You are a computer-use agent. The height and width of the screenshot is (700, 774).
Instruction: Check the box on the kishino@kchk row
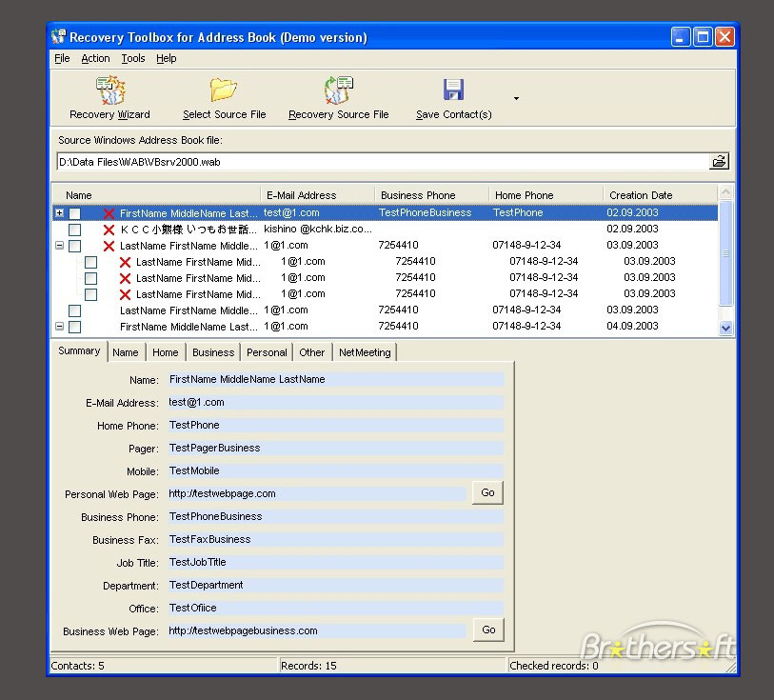pos(74,230)
